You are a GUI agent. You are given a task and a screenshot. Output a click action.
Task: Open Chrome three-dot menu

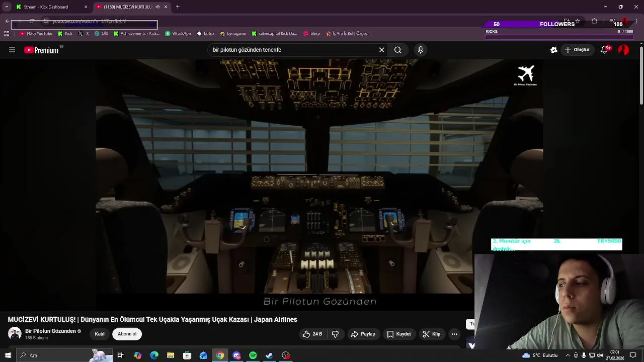[x=637, y=21]
